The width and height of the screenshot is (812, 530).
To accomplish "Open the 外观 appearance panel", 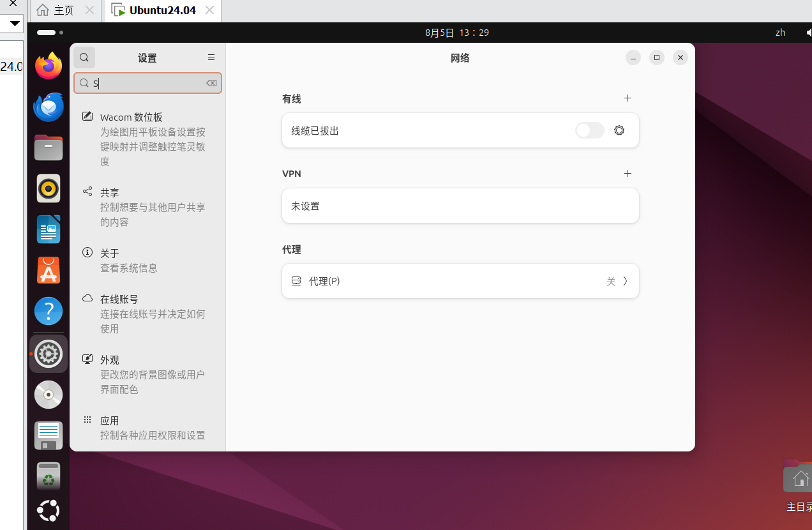I will [x=147, y=374].
